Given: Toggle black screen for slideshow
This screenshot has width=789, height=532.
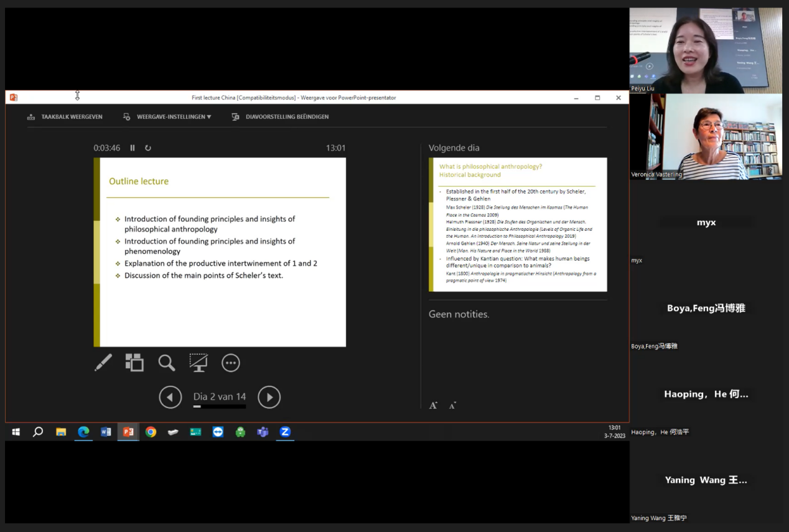Looking at the screenshot, I should pyautogui.click(x=198, y=363).
